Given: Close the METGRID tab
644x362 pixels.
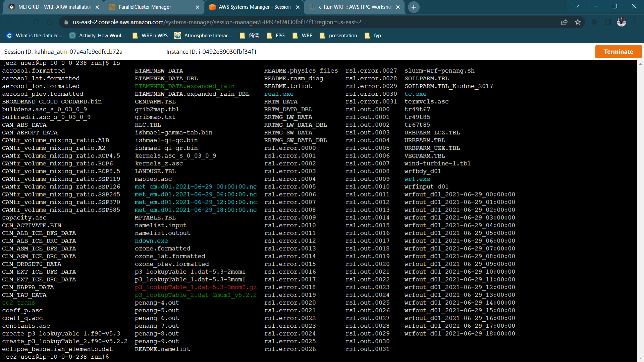Looking at the screenshot, I should click(x=97, y=7).
